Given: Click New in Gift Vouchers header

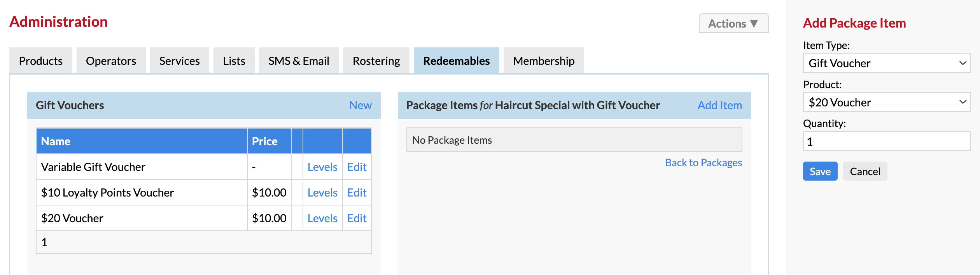Looking at the screenshot, I should 360,105.
